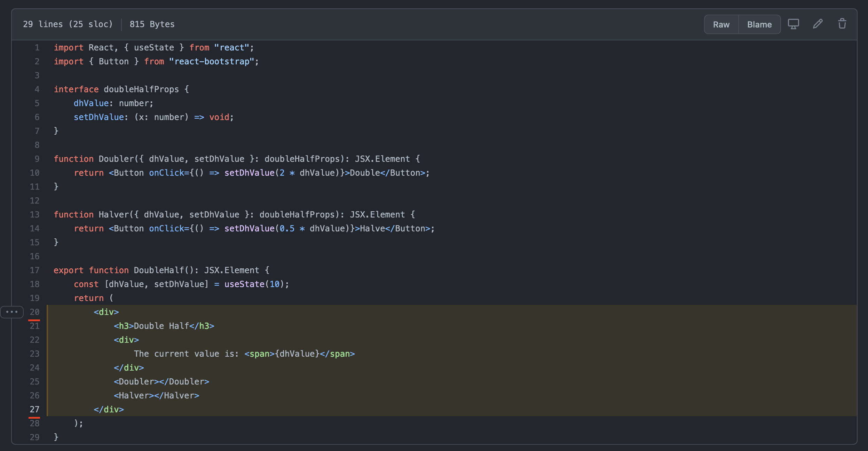868x451 pixels.
Task: Select line number 13
Action: pyautogui.click(x=34, y=215)
